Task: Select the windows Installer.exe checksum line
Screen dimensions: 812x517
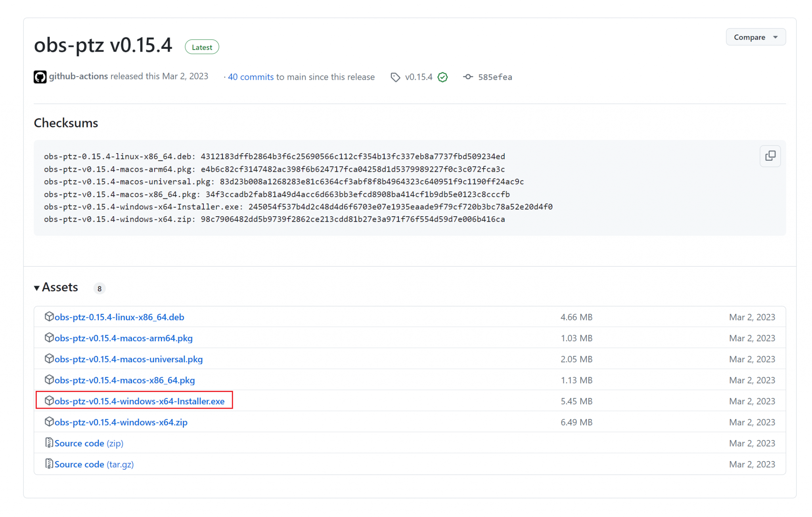Action: (x=298, y=207)
